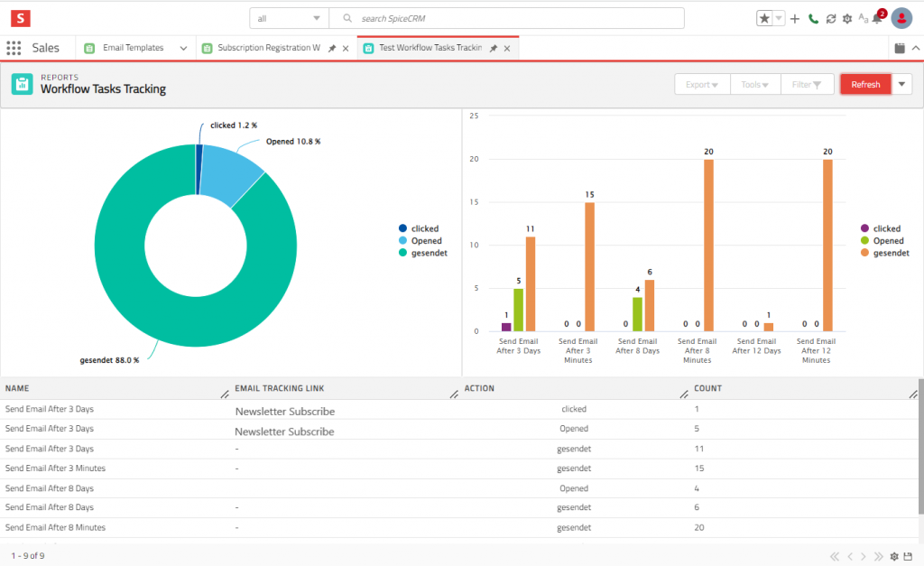Open the user profile avatar
924x566 pixels.
click(x=902, y=18)
